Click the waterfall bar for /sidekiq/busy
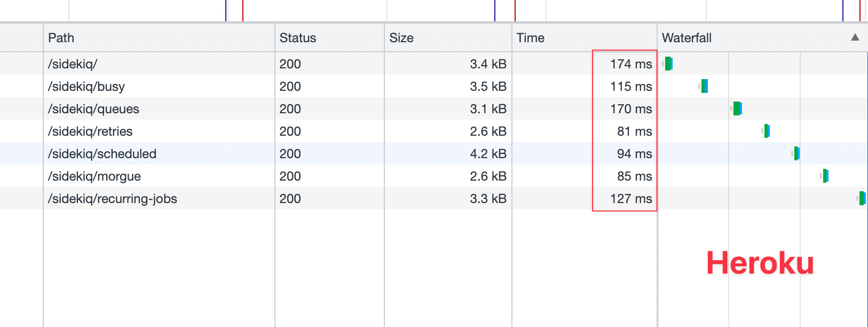 point(705,86)
